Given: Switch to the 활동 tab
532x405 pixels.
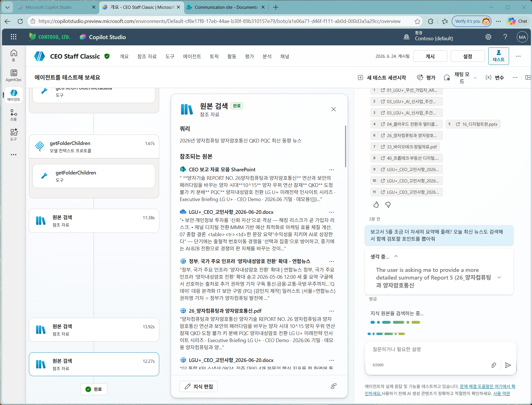Looking at the screenshot, I should [x=232, y=56].
